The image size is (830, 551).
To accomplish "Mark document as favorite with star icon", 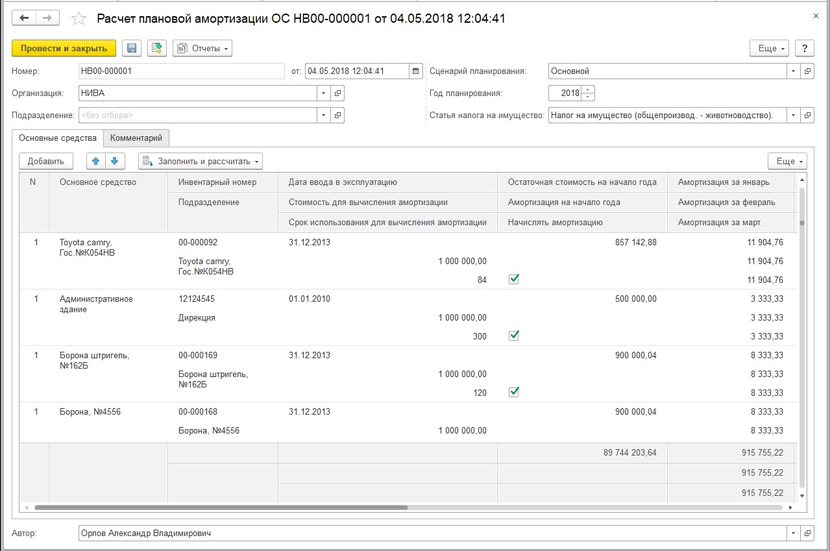I will tap(79, 18).
